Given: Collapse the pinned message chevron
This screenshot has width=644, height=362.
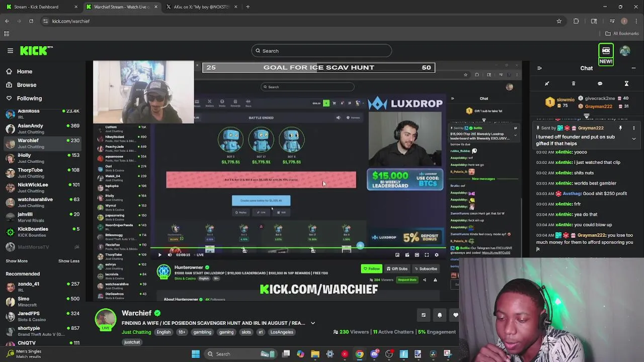Looking at the screenshot, I should click(x=634, y=139).
